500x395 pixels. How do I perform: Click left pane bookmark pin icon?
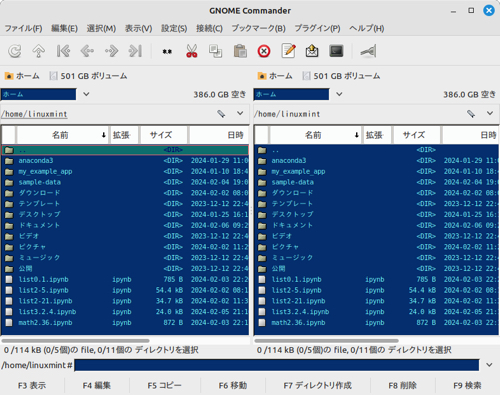tap(221, 114)
